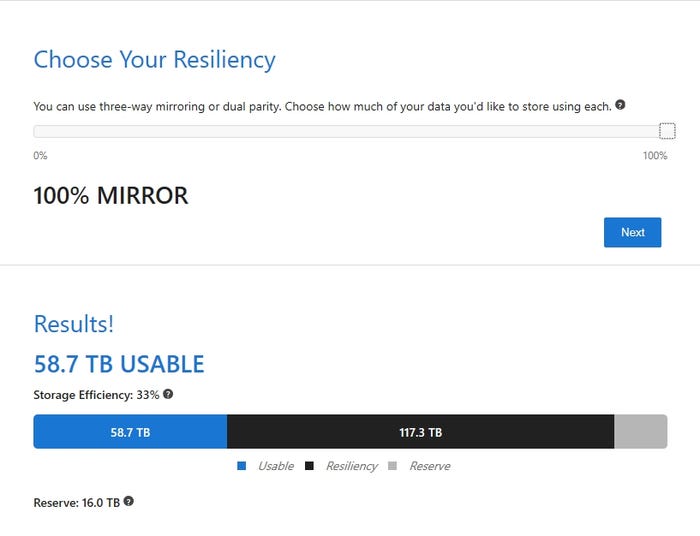Click the 0% label under the slider
Viewport: 700px width, 536px height.
pyautogui.click(x=40, y=156)
